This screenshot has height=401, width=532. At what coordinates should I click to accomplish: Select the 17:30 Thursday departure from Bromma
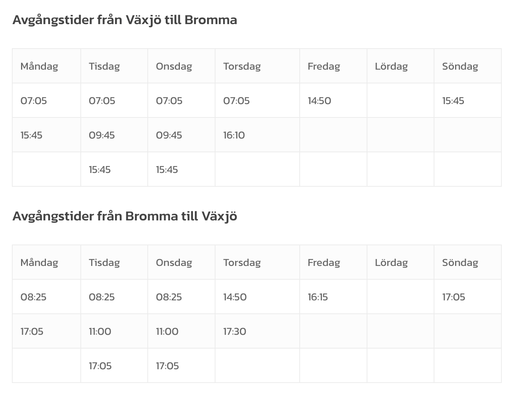coord(235,331)
